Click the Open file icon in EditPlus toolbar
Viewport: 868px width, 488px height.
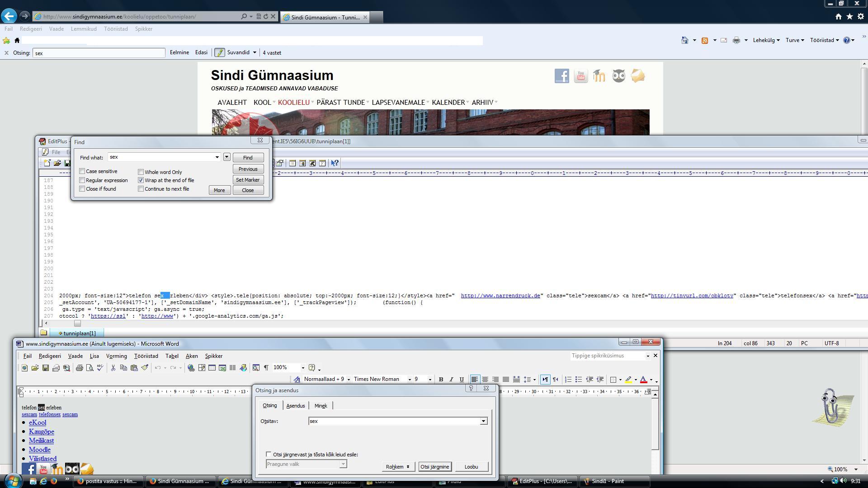[x=57, y=163]
